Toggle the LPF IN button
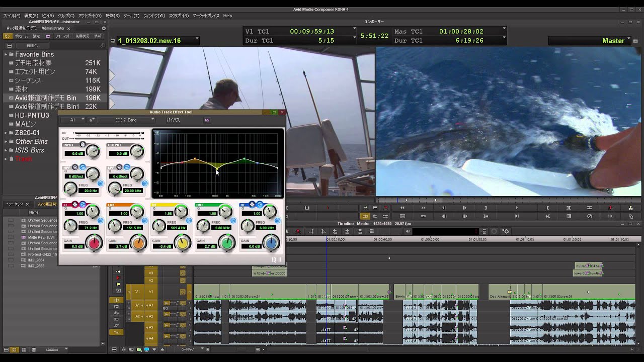Image resolution: width=644 pixels, height=362 pixels. (145, 183)
